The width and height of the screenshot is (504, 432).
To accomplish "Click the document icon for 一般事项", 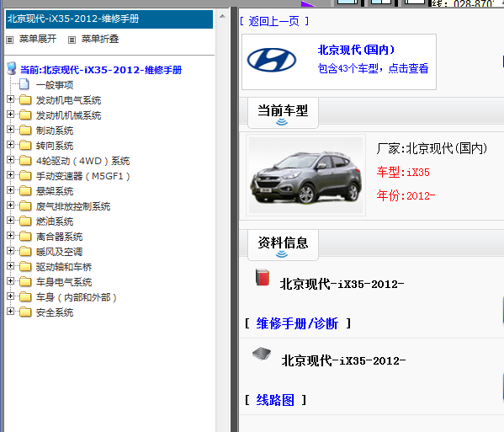I will 24,84.
